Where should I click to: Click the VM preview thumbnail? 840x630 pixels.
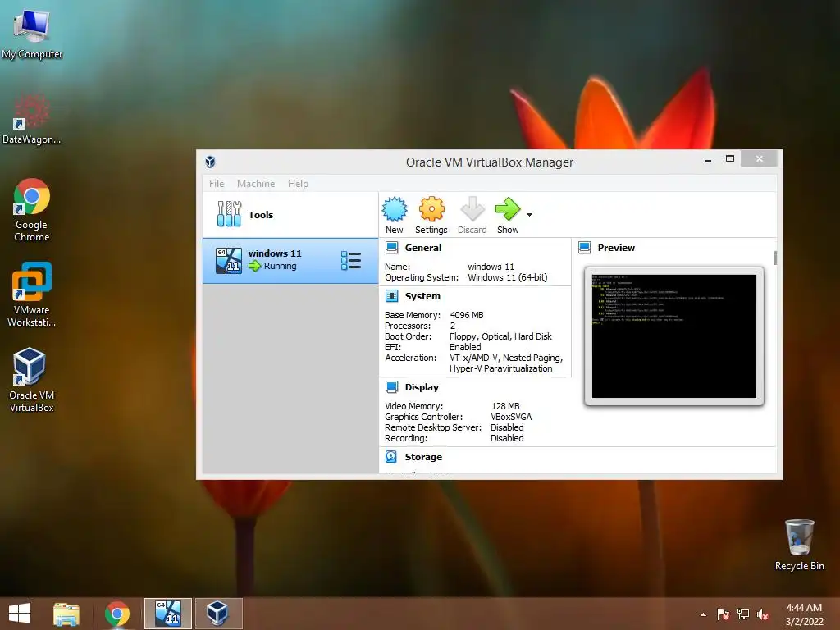pos(674,336)
